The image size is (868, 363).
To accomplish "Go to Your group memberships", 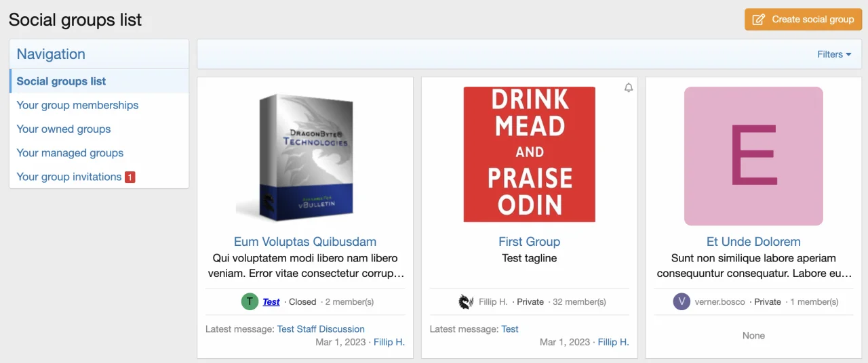I will 77,105.
